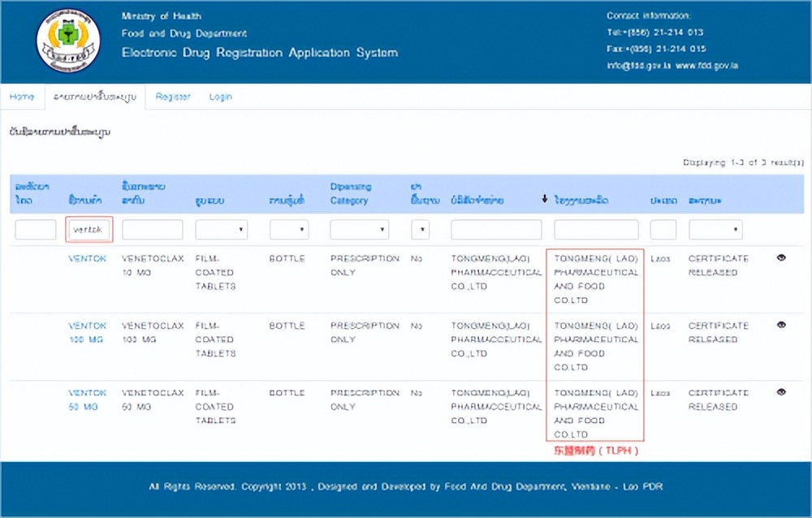Sort by Dispensing Category column header
812x518 pixels.
(350, 193)
